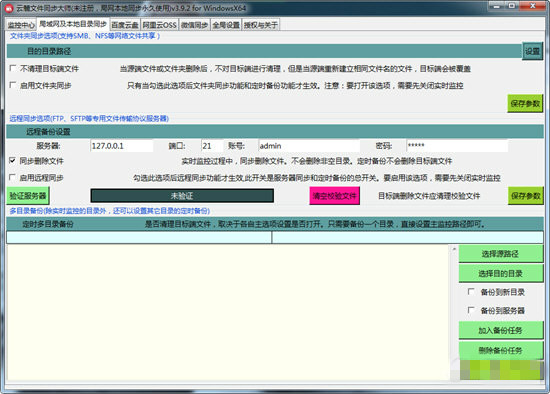Click 保存参数 in folder sync section
This screenshot has height=394, width=550.
point(525,103)
